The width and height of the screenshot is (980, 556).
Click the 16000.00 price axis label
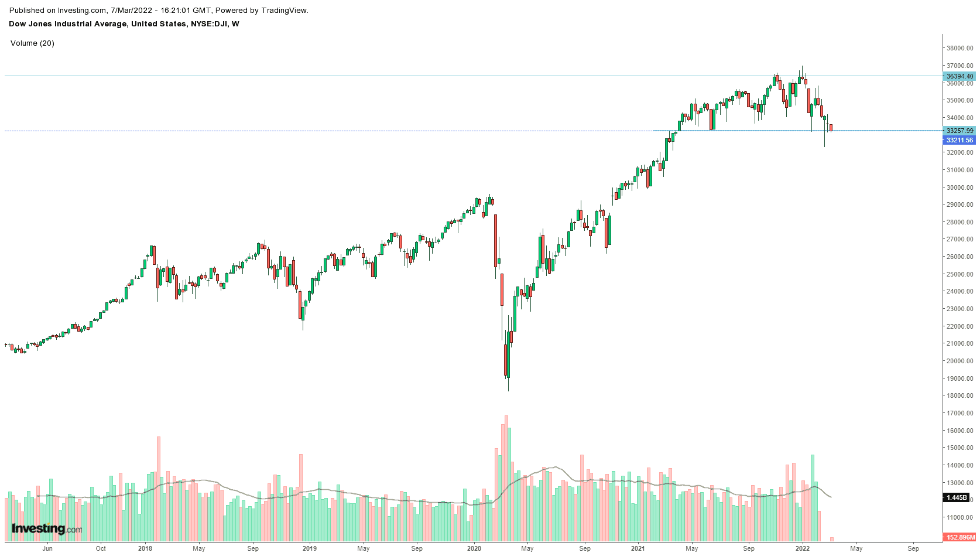960,431
